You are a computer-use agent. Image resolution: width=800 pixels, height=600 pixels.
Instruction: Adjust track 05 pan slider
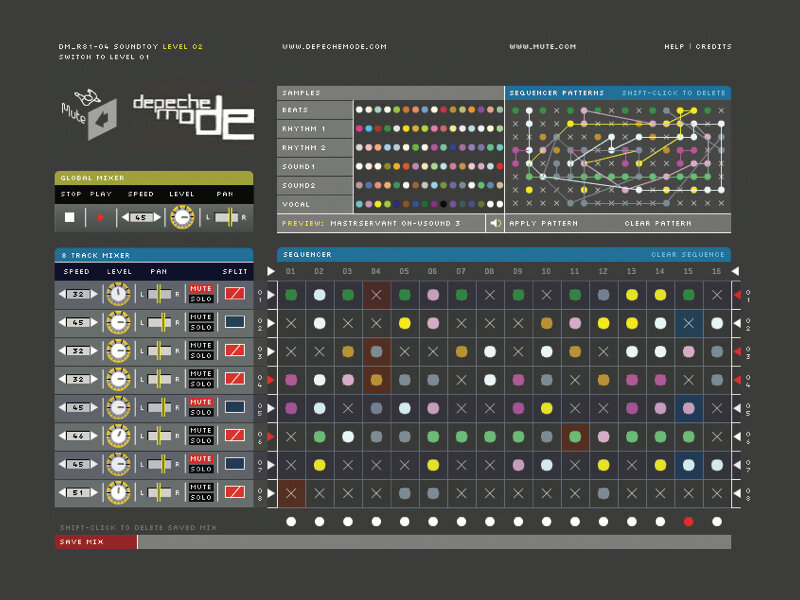159,407
